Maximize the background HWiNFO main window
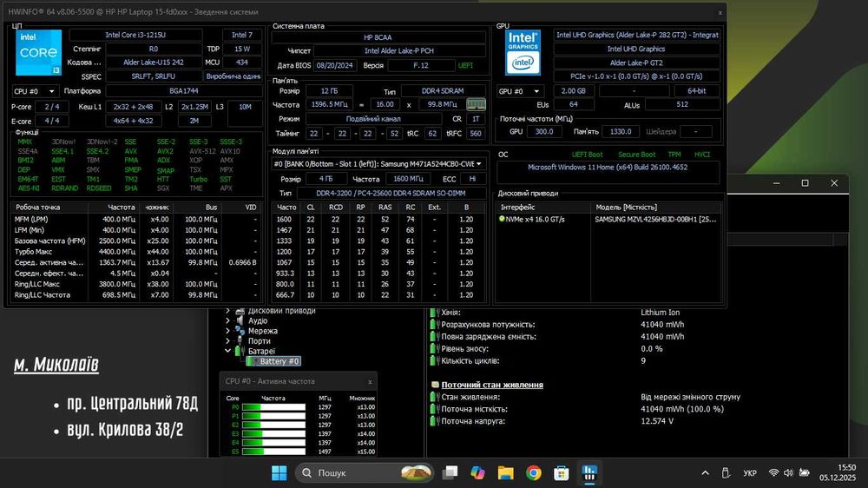 pos(805,183)
